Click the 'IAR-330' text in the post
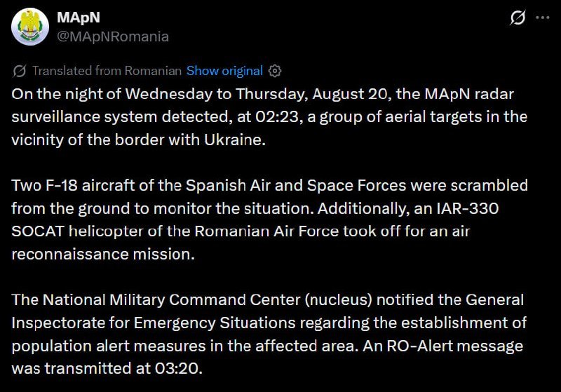Viewport: 561px width, 392px height. click(x=468, y=208)
